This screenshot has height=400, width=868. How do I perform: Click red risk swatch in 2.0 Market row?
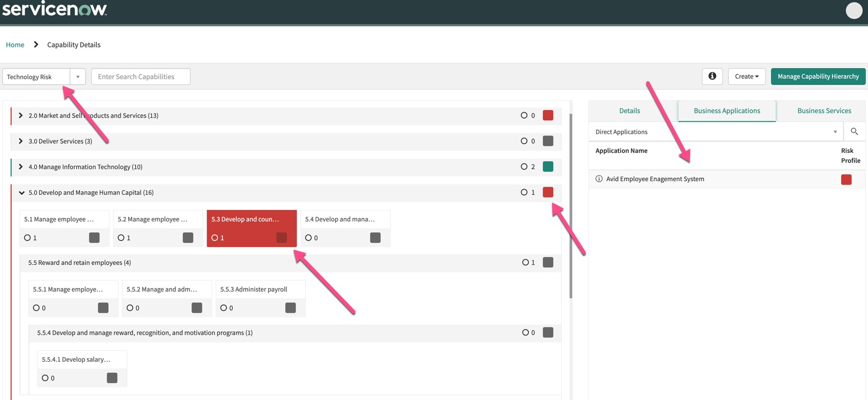pyautogui.click(x=548, y=115)
